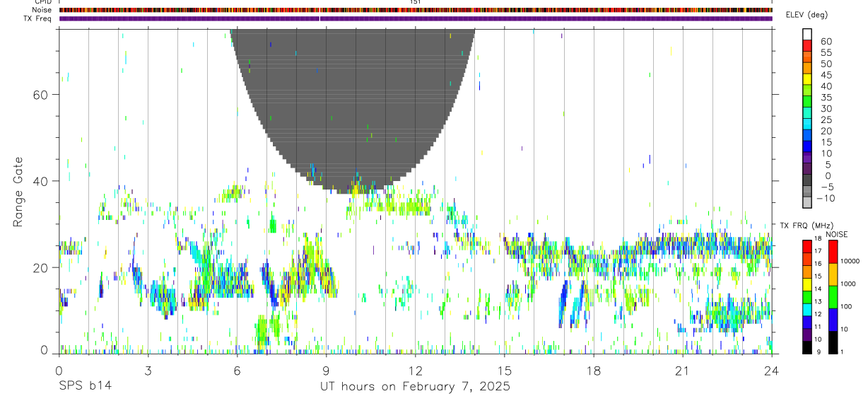868x401 pixels.
Task: Click the '50' label on ELEV colorbar
Action: tap(826, 64)
